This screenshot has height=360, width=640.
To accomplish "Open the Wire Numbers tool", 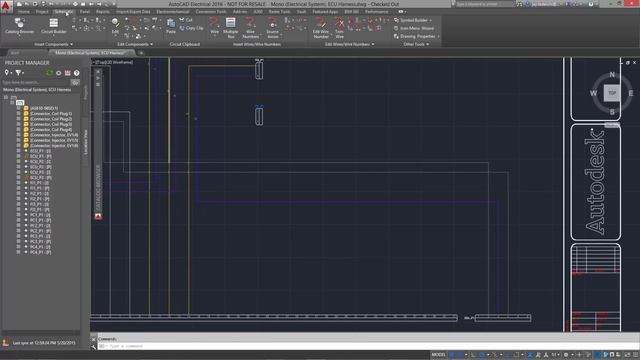I will click(x=251, y=28).
